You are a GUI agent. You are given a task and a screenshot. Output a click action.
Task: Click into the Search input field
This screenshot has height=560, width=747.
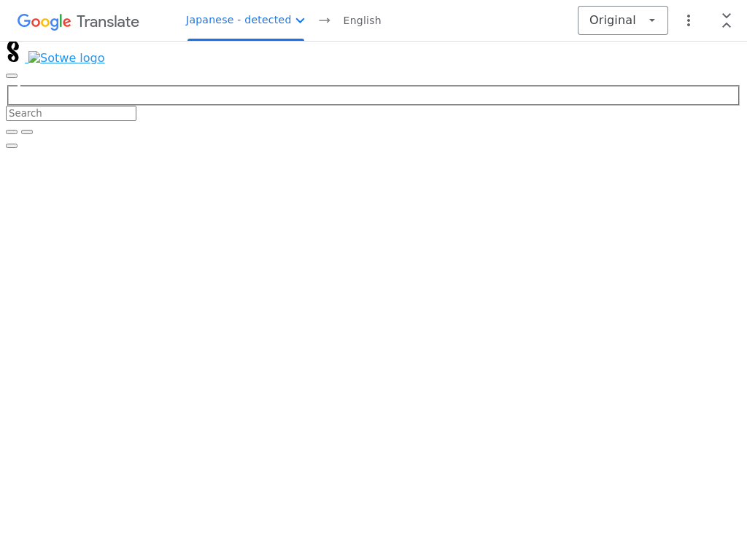[x=71, y=113]
